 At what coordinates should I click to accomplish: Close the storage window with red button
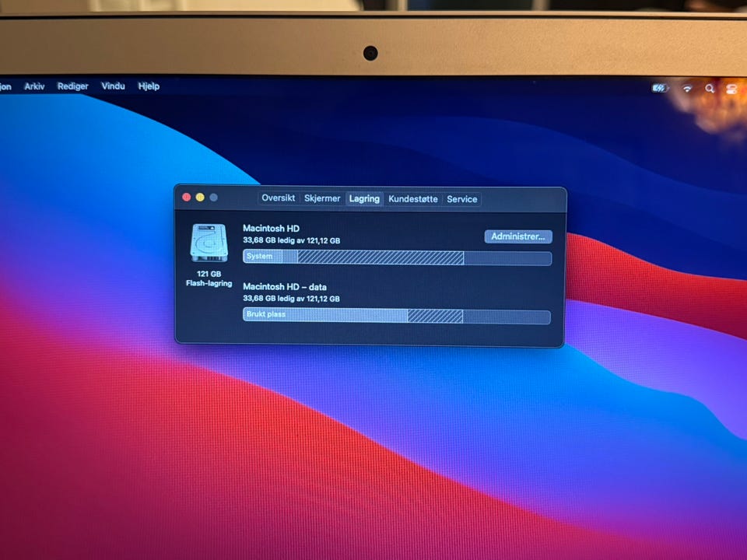tap(187, 197)
